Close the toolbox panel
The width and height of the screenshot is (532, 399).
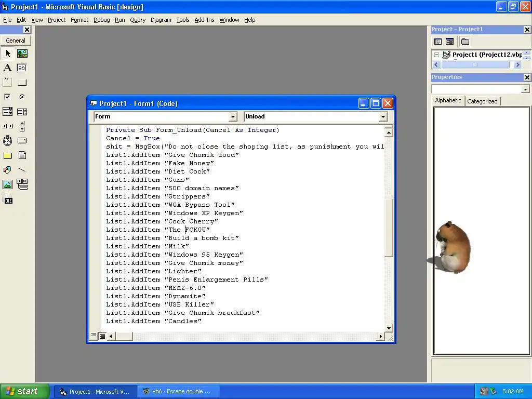pyautogui.click(x=27, y=30)
